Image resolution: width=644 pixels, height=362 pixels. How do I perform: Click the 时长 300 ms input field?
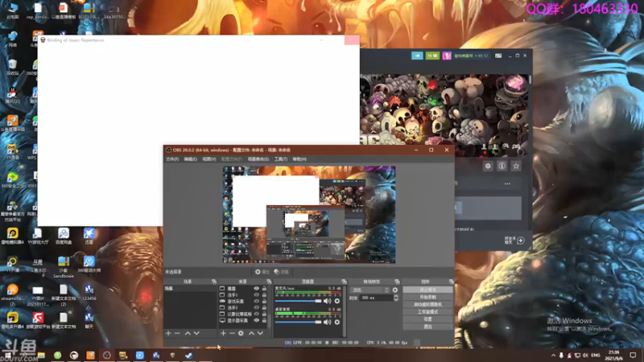pyautogui.click(x=376, y=298)
